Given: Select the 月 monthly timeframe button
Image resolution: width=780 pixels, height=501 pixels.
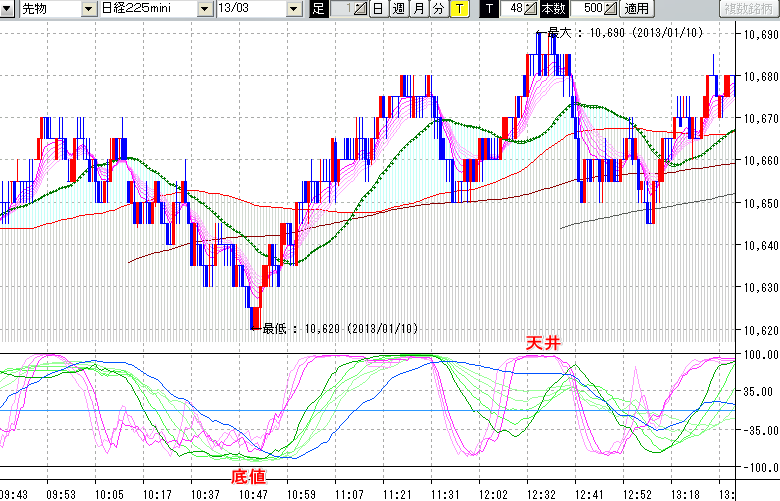Looking at the screenshot, I should click(418, 9).
